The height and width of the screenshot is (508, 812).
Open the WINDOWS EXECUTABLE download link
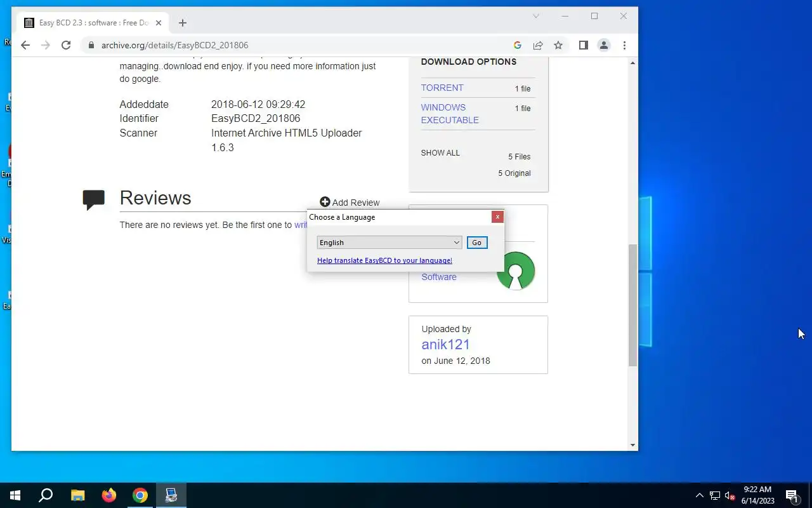click(x=450, y=114)
